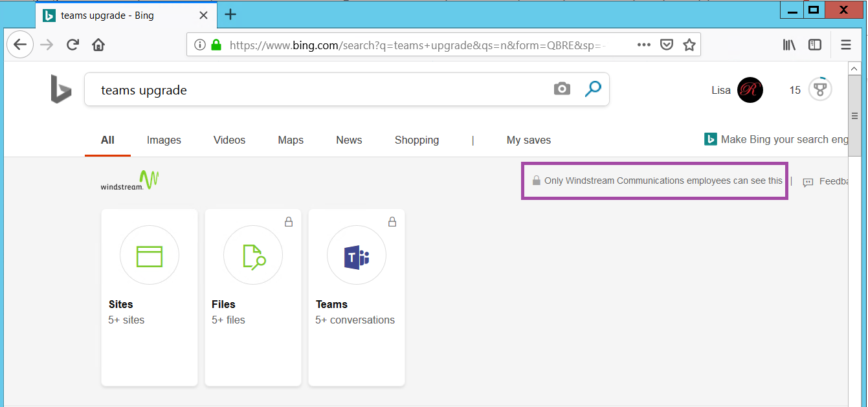Open the News tab
Viewport: 868px width, 407px height.
(349, 140)
